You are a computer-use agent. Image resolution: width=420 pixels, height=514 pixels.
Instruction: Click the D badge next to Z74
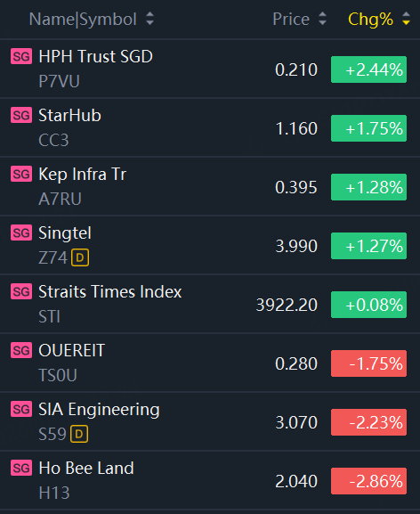[x=80, y=257]
